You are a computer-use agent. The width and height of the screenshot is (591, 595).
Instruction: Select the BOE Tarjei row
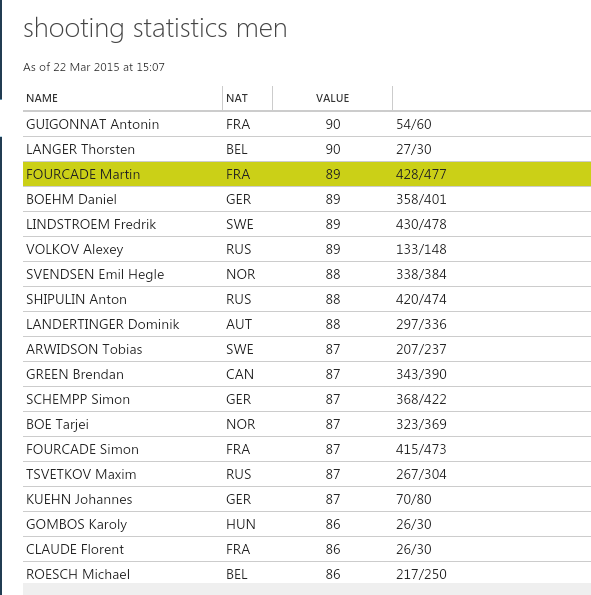click(x=307, y=424)
